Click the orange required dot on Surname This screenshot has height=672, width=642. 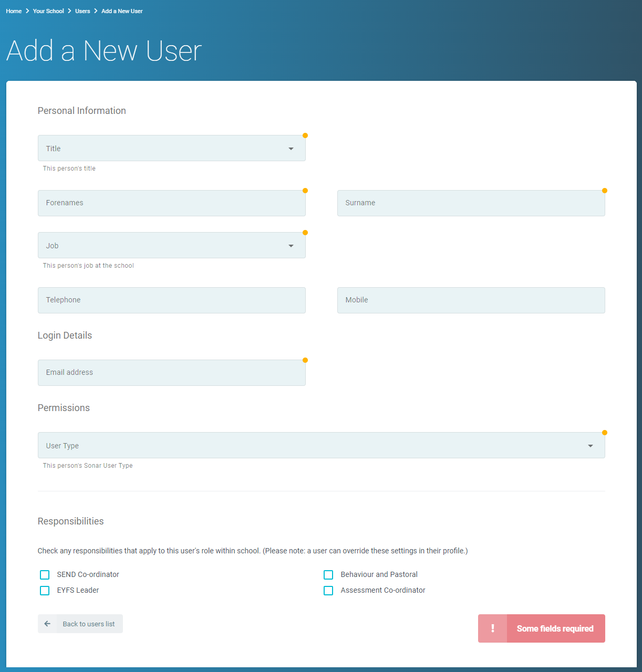[x=605, y=191]
